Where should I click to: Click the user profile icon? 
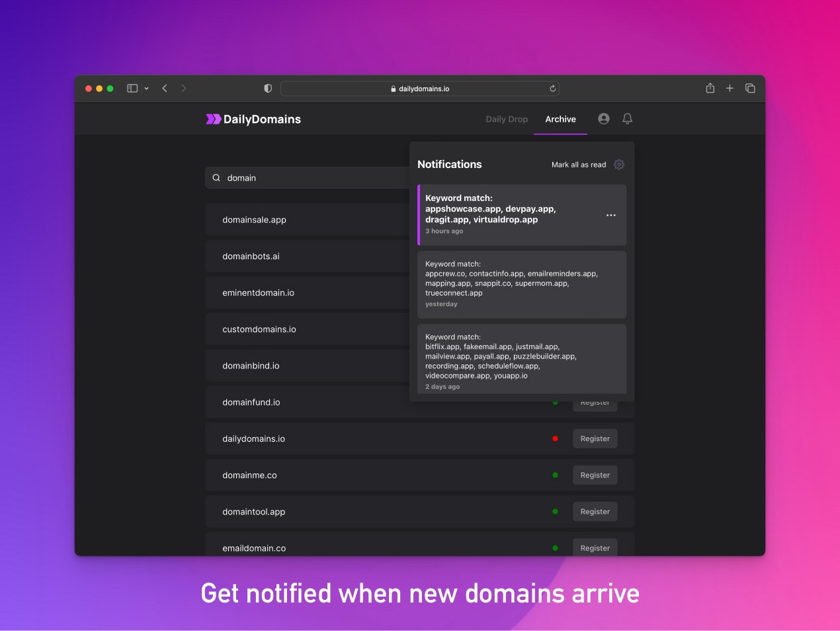603,118
